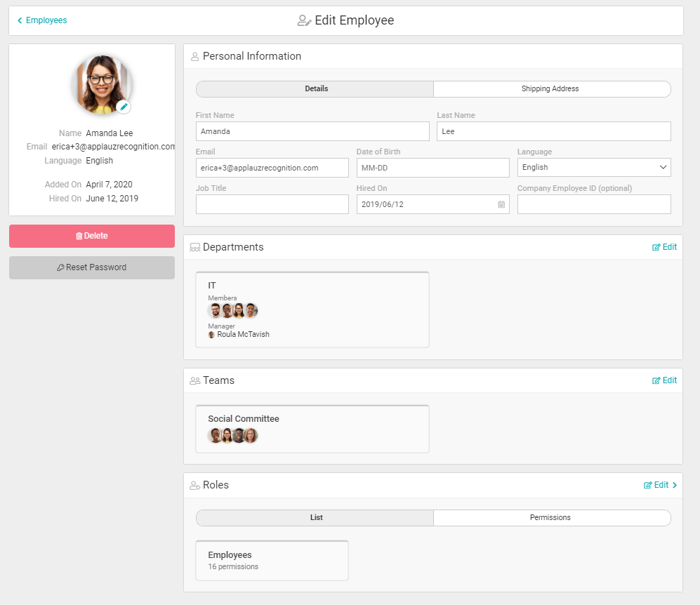Click the Reset Password button
This screenshot has width=700, height=605.
coord(92,267)
